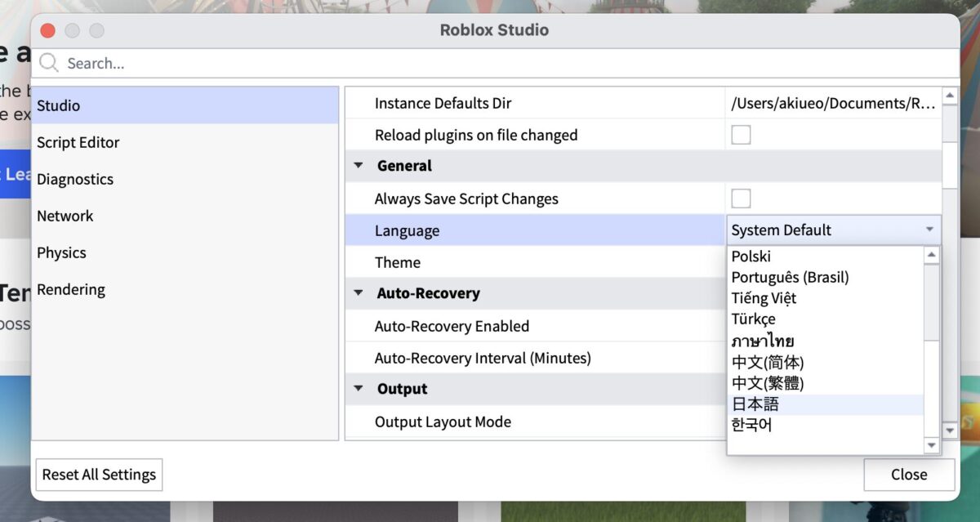
Task: Enable Reload plugins on file changed
Action: point(741,135)
